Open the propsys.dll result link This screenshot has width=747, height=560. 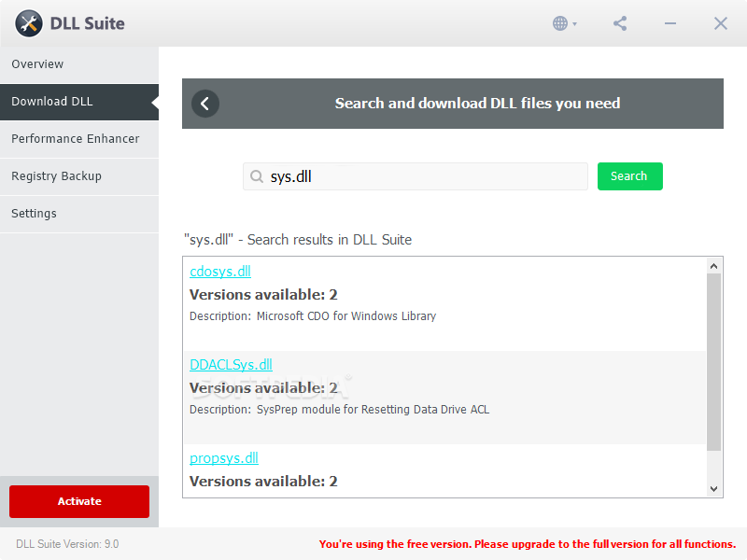[224, 458]
